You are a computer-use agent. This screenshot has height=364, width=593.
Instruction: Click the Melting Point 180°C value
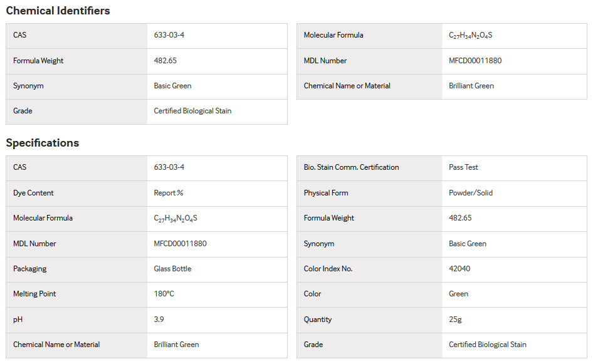(164, 294)
